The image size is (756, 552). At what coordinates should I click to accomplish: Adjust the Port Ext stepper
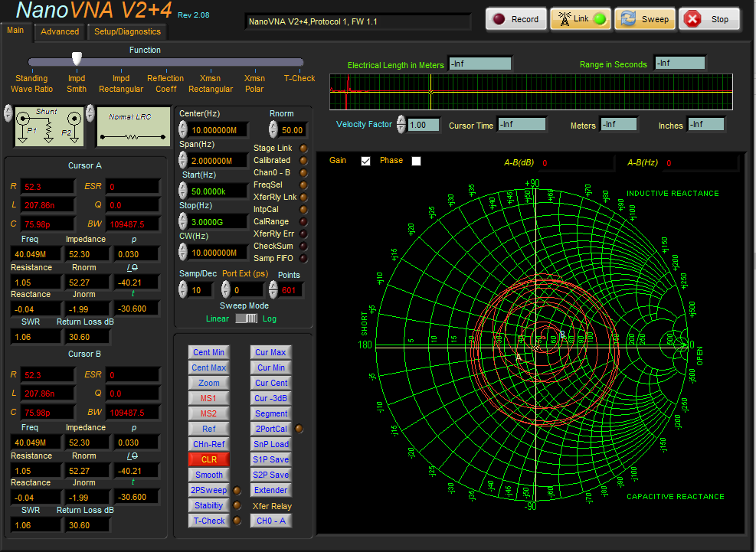click(226, 289)
